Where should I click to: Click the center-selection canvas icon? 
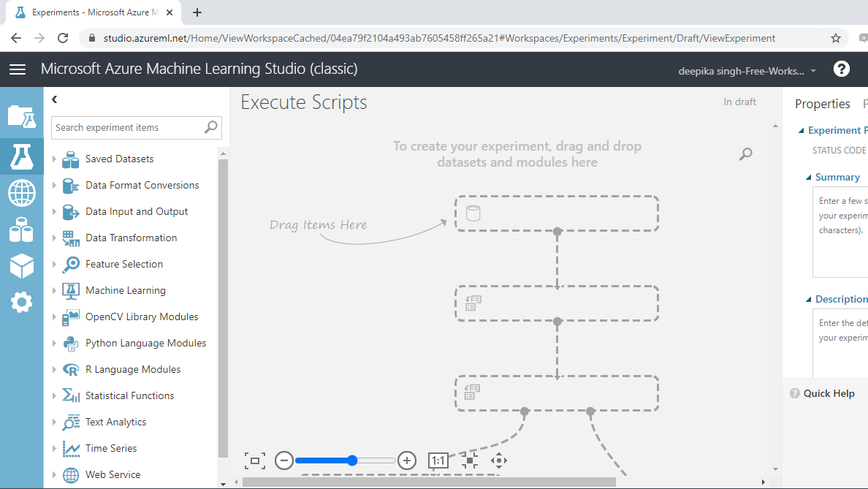469,460
